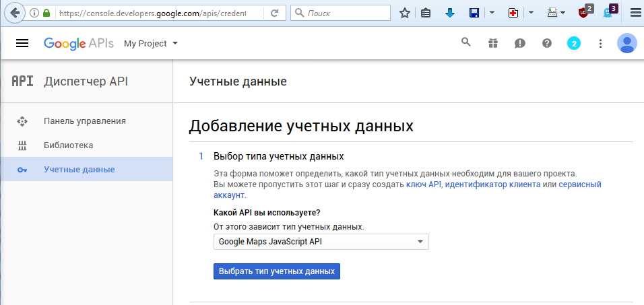Open the three-dot more options menu

pyautogui.click(x=600, y=43)
